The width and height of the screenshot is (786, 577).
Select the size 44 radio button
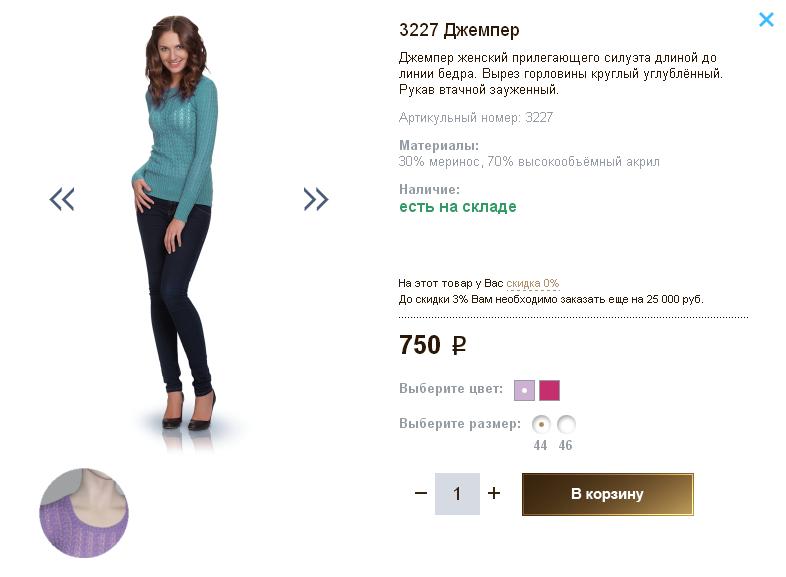click(x=541, y=424)
